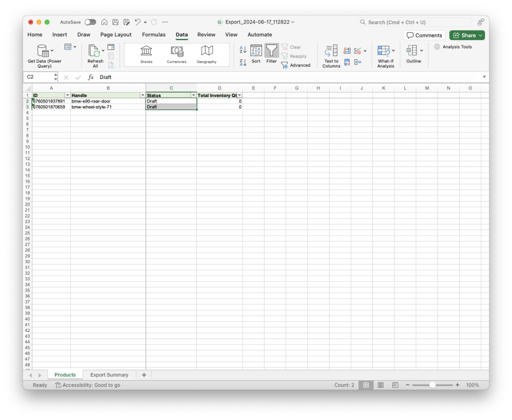This screenshot has height=420, width=512.
Task: Open the Status column filter dropdown
Action: [x=193, y=95]
